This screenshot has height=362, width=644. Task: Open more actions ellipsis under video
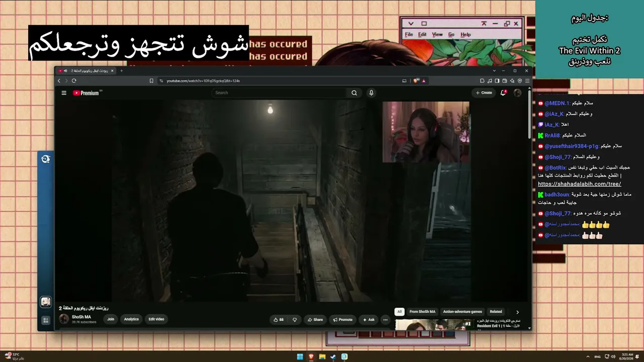[x=385, y=320]
